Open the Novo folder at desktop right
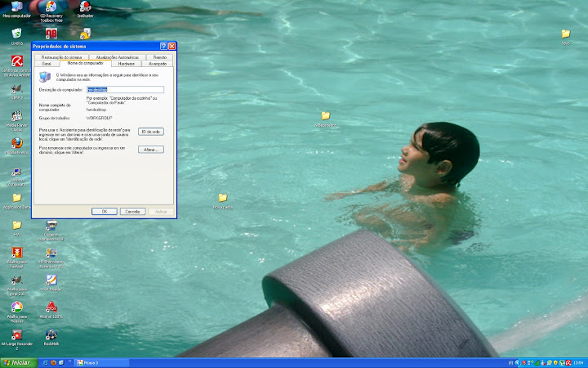 (x=566, y=37)
